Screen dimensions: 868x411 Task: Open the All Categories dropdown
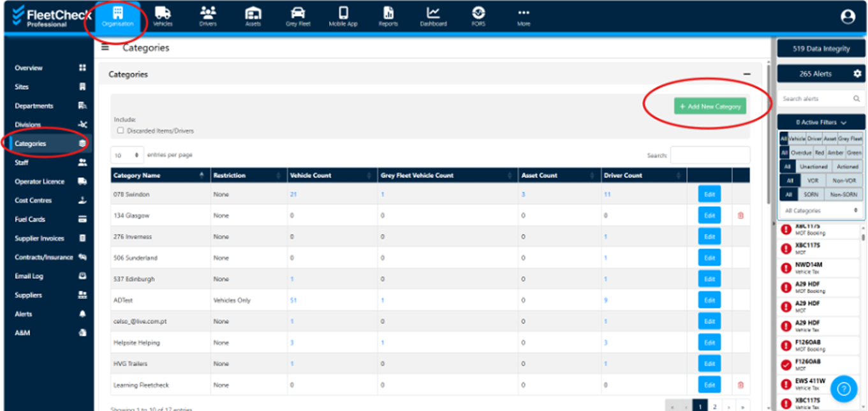(x=820, y=210)
